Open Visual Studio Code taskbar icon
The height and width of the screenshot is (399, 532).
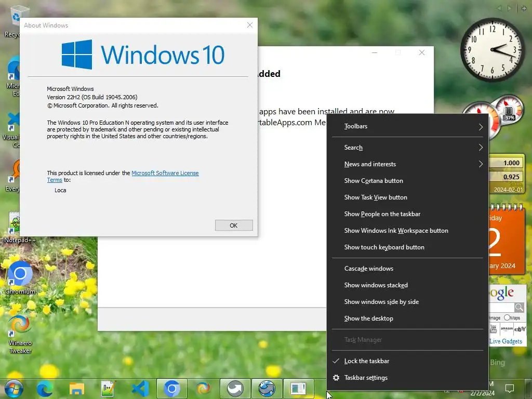(x=140, y=389)
